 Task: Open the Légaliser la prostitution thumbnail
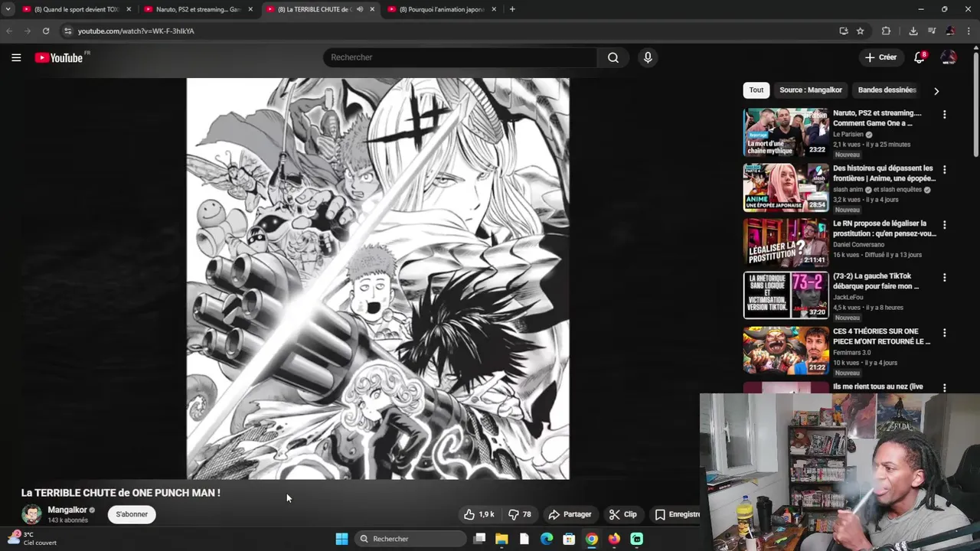click(786, 243)
